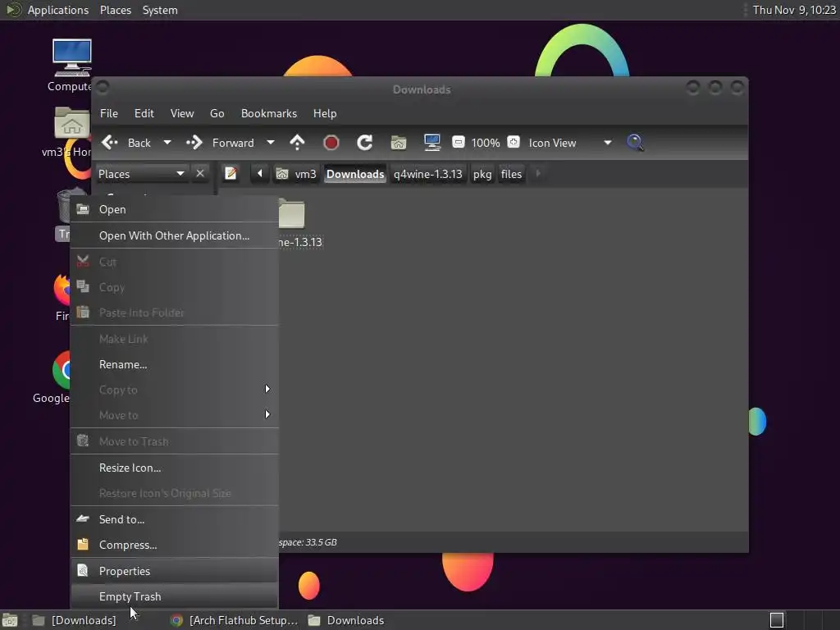Viewport: 840px width, 630px height.
Task: Open the Help menu
Action: click(325, 113)
